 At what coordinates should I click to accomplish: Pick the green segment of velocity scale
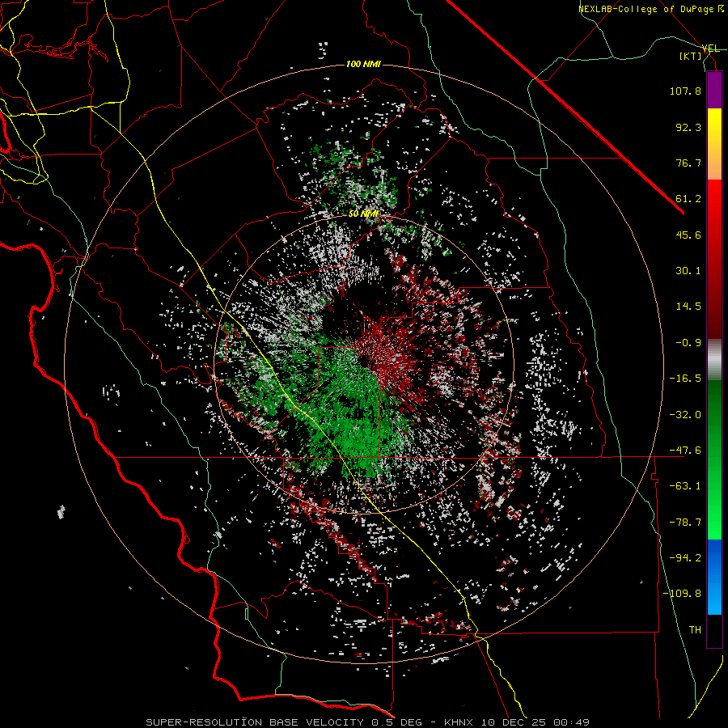714,459
